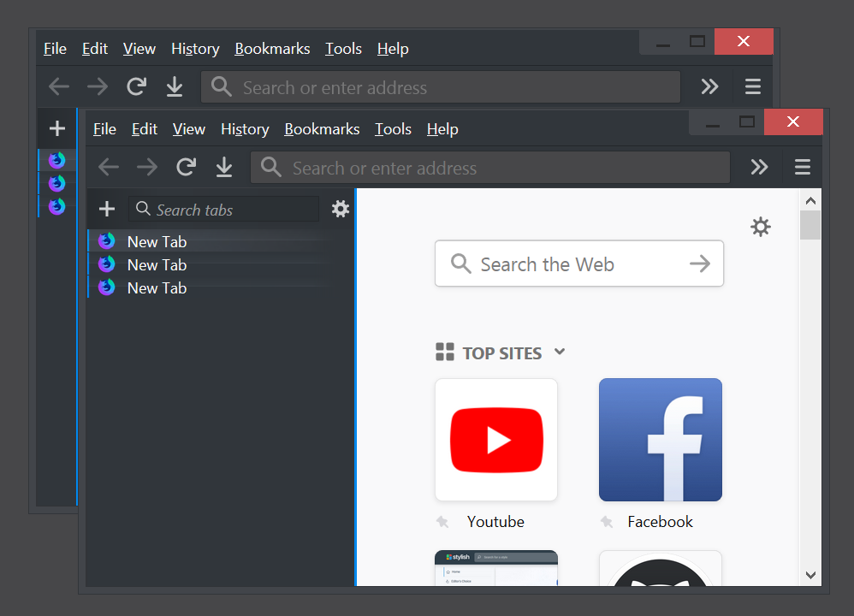Open Help menu in the rear window
This screenshot has height=616, width=854.
393,49
